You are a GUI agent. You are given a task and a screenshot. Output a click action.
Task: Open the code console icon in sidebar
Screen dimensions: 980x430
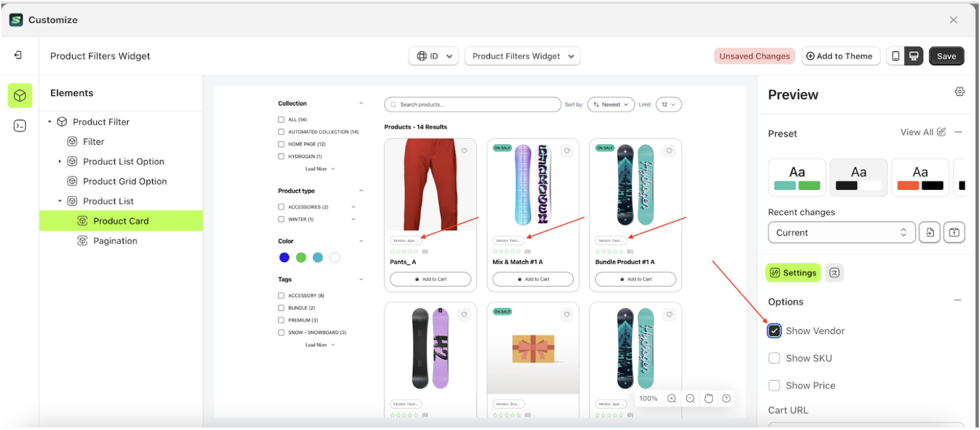pos(20,126)
